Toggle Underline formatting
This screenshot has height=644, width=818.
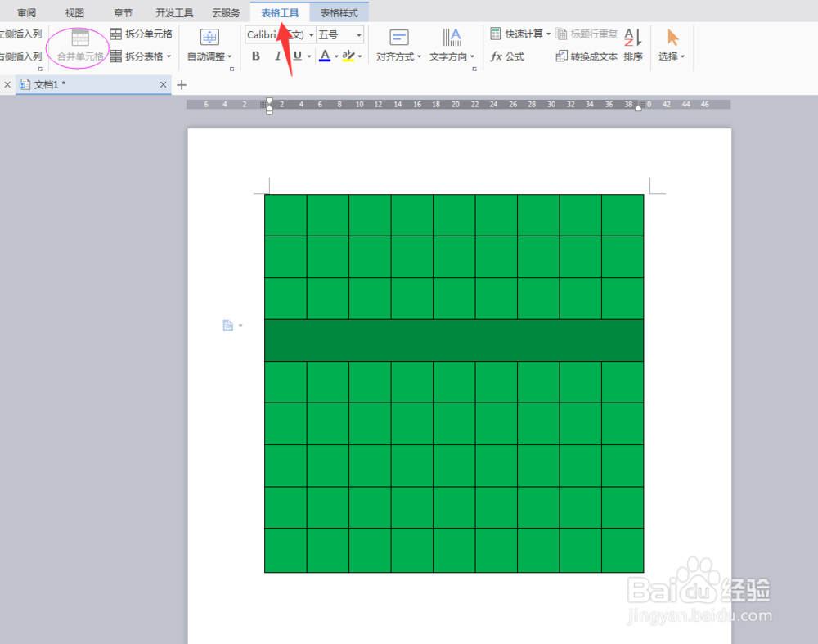(x=298, y=56)
